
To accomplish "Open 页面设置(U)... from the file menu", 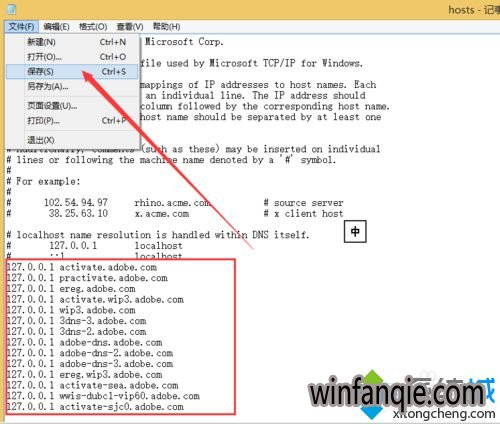I will pos(72,106).
